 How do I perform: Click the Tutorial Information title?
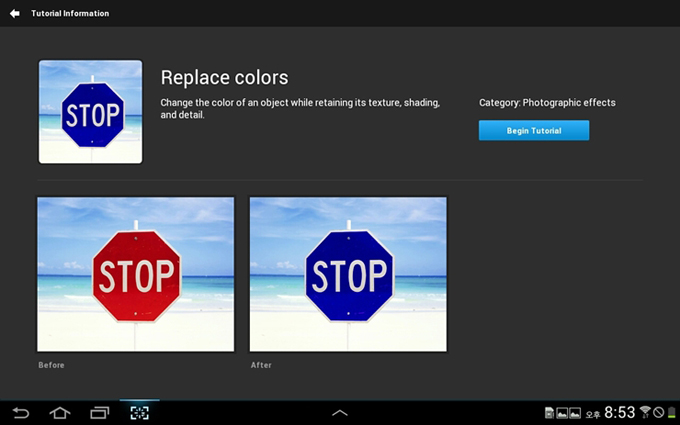[70, 13]
